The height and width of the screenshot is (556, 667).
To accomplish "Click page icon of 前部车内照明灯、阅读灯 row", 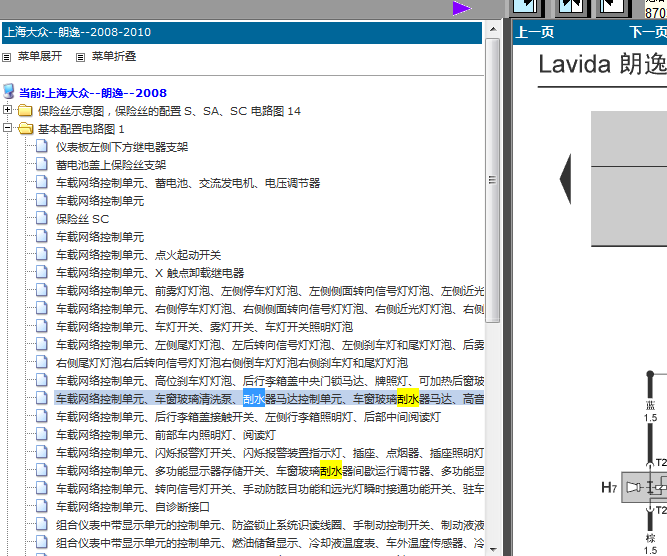I will coord(42,433).
